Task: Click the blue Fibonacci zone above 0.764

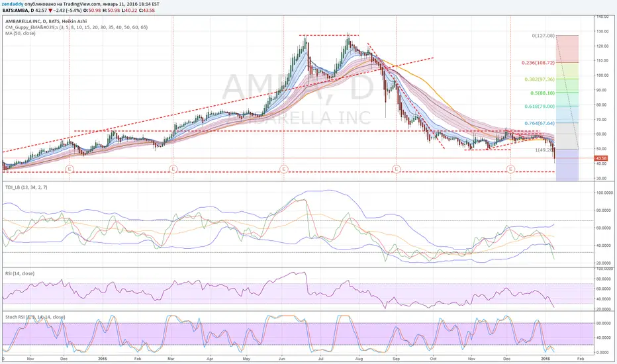Action: [567, 114]
